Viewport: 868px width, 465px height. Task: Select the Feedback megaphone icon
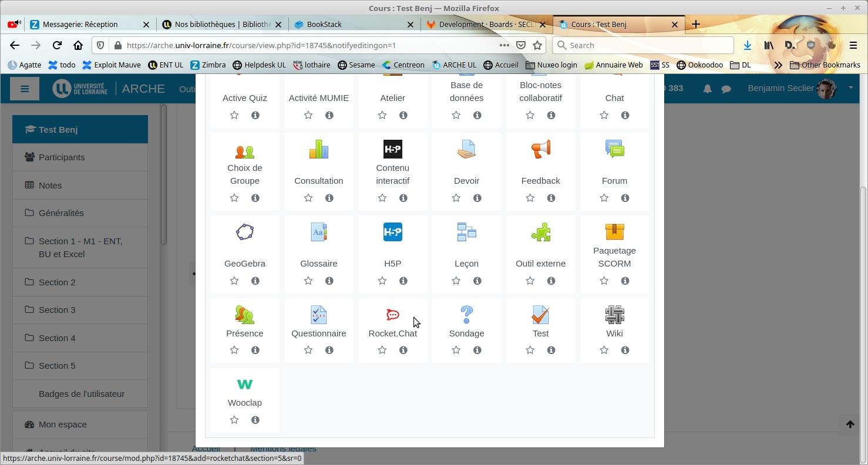point(540,150)
